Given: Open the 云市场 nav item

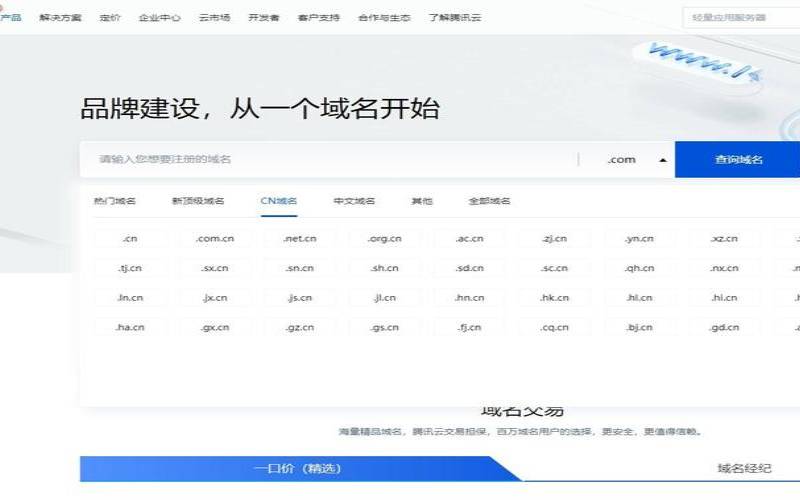Looking at the screenshot, I should (214, 17).
